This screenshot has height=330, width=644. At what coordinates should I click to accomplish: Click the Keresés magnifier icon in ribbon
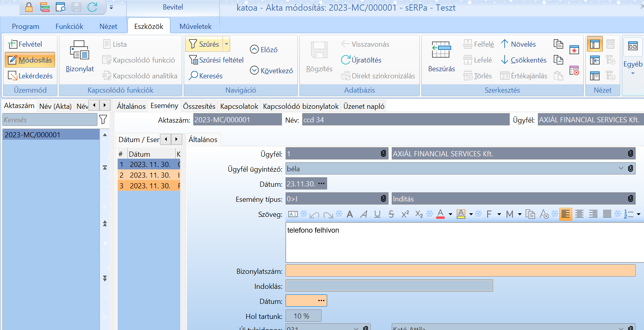coord(193,76)
